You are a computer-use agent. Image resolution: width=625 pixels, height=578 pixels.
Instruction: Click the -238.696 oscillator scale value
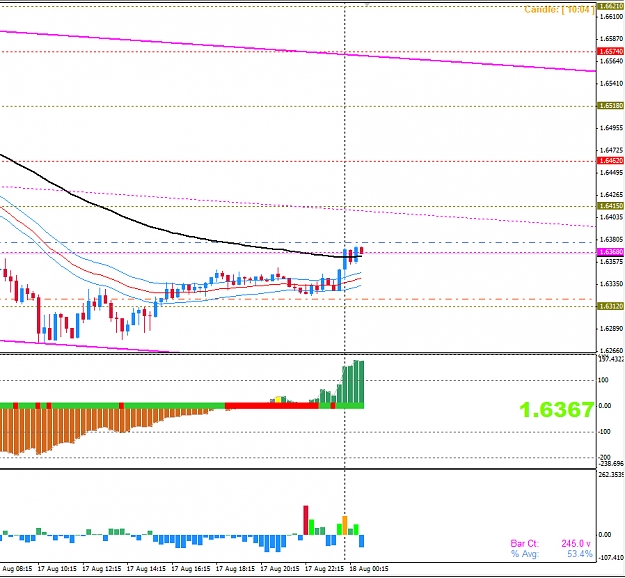point(611,464)
